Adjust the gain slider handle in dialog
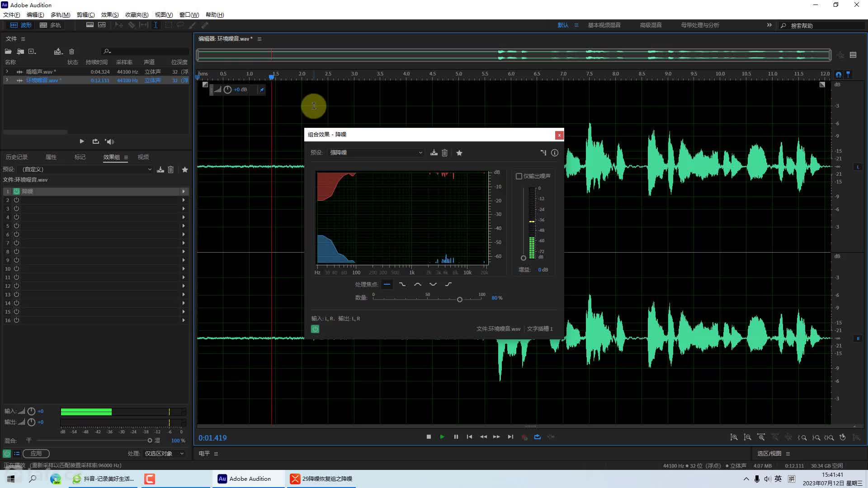Viewport: 868px width, 488px height. [524, 258]
